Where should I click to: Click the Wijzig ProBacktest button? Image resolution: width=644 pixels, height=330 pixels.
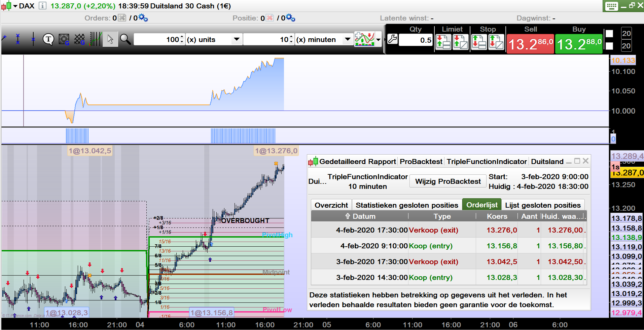click(x=448, y=181)
